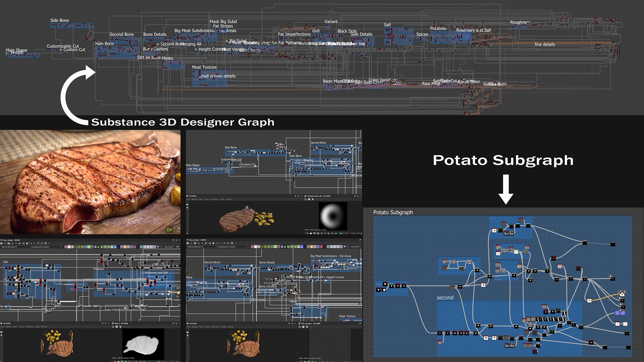Screen dimensions: 644x362
Task: Pin the Blend 2D view panel
Action: click(x=173, y=323)
